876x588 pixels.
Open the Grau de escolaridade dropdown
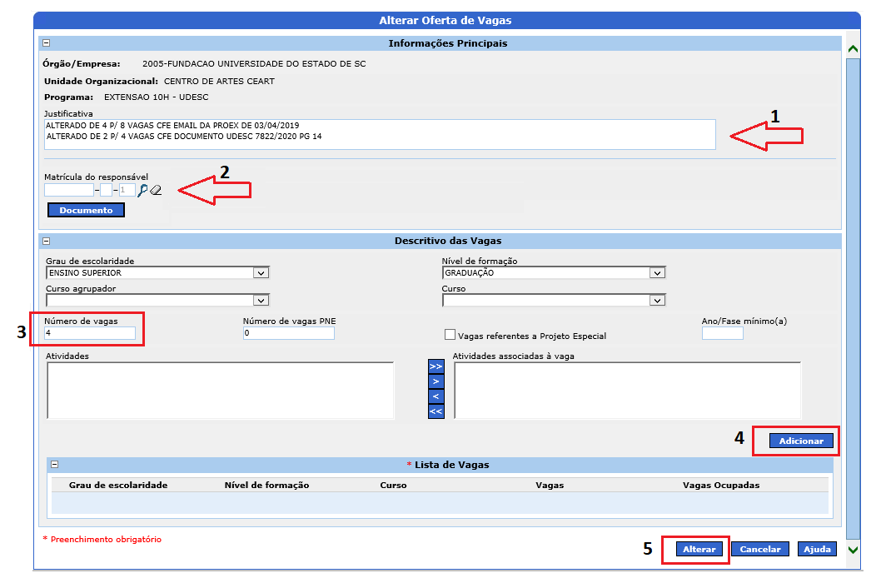click(261, 272)
